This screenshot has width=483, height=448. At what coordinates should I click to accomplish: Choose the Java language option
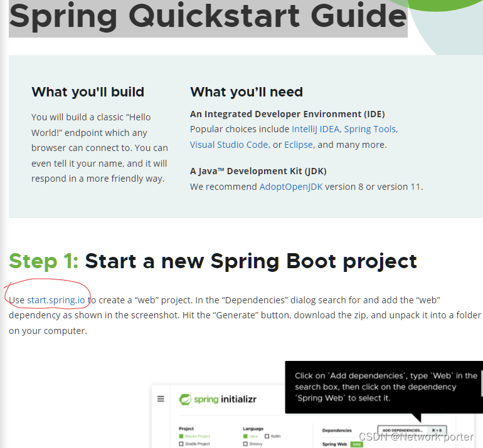(250, 436)
